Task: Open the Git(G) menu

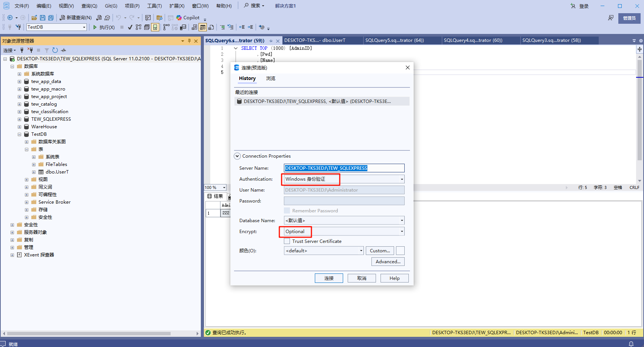Action: click(111, 6)
